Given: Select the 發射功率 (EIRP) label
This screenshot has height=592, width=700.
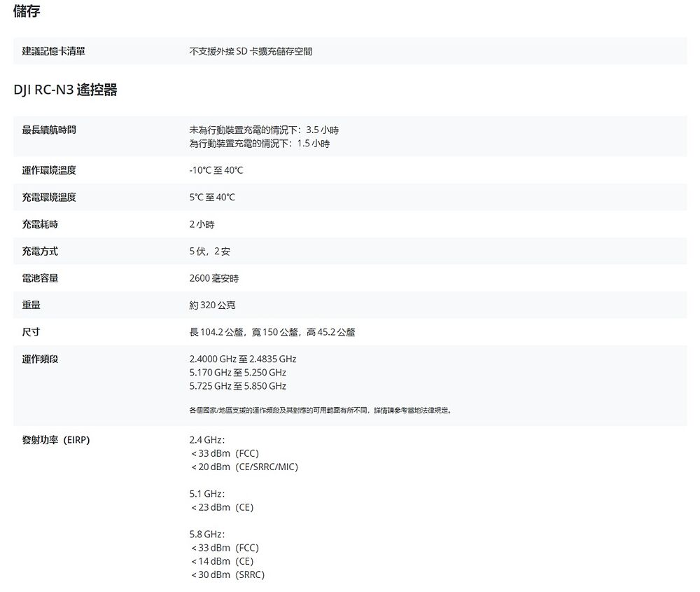Looking at the screenshot, I should (x=56, y=440).
